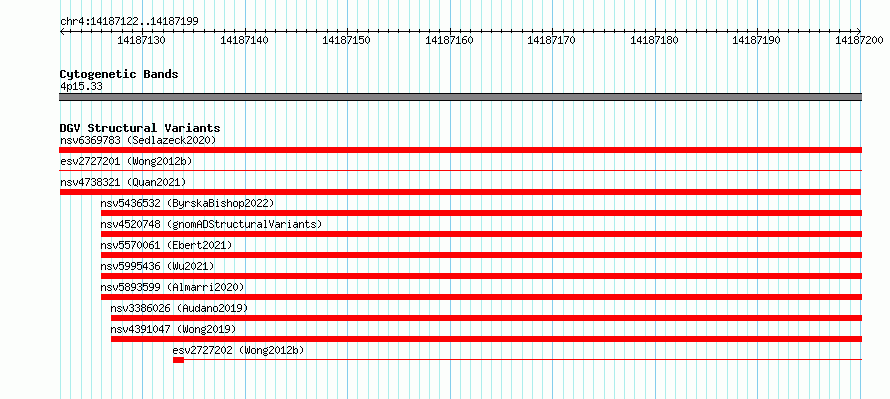The image size is (890, 399).
Task: Select the red bar under nsv5995436
Action: 481,276
